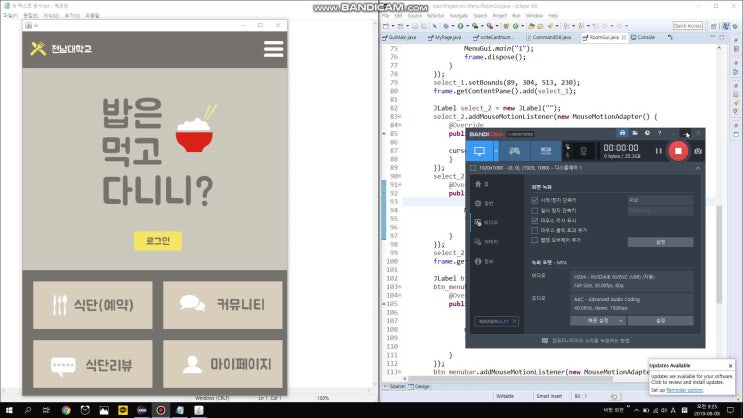Collapse Bandicam panel with chevron arrow
The height and width of the screenshot is (418, 743).
click(698, 168)
